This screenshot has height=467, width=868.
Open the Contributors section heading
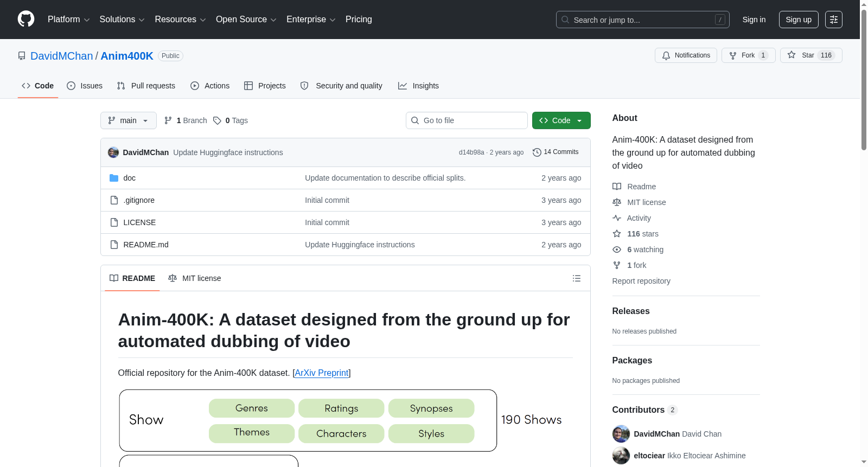click(645, 410)
